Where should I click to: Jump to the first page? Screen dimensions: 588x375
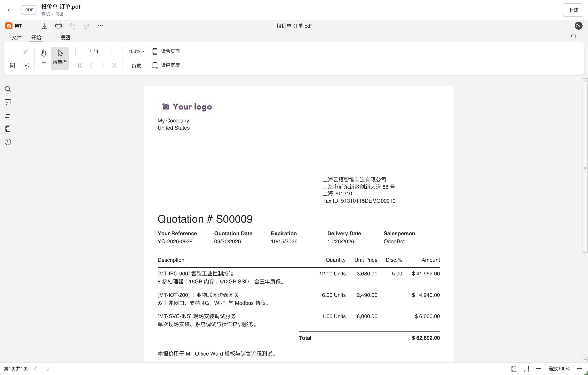[80, 65]
